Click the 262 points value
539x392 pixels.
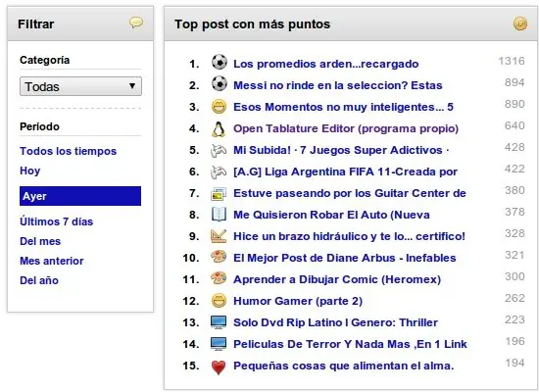pos(514,298)
